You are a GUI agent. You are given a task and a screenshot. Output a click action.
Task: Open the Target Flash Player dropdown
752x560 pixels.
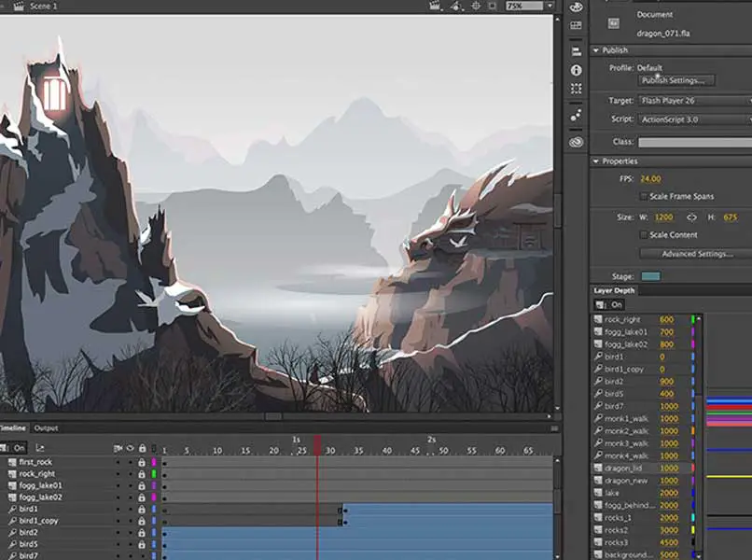click(x=695, y=101)
